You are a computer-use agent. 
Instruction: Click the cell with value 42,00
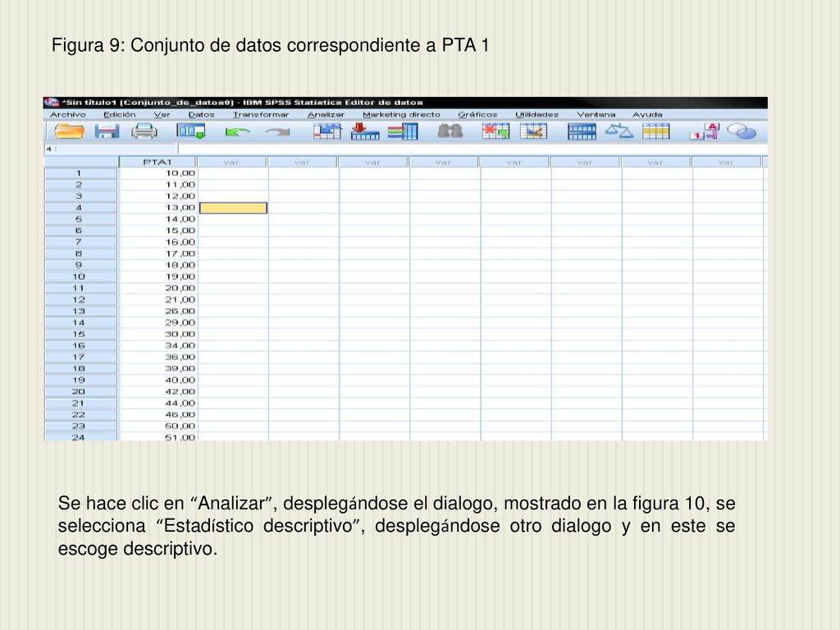coord(158,391)
